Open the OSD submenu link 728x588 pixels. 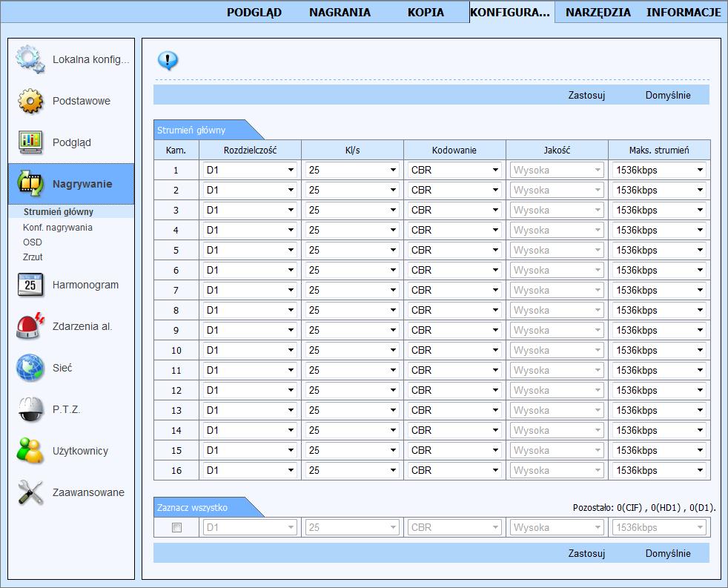(x=33, y=242)
